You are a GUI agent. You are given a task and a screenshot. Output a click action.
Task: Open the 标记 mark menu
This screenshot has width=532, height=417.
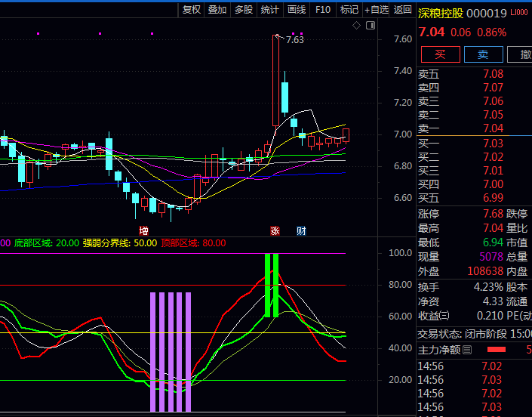coord(349,10)
